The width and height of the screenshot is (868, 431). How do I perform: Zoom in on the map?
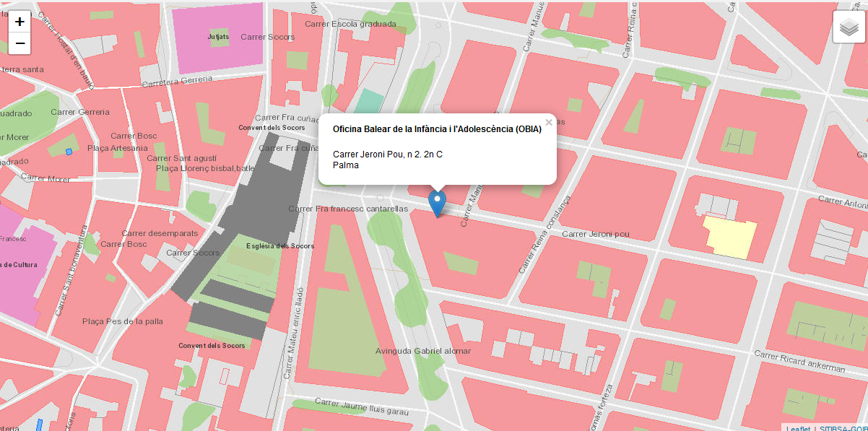pos(20,22)
